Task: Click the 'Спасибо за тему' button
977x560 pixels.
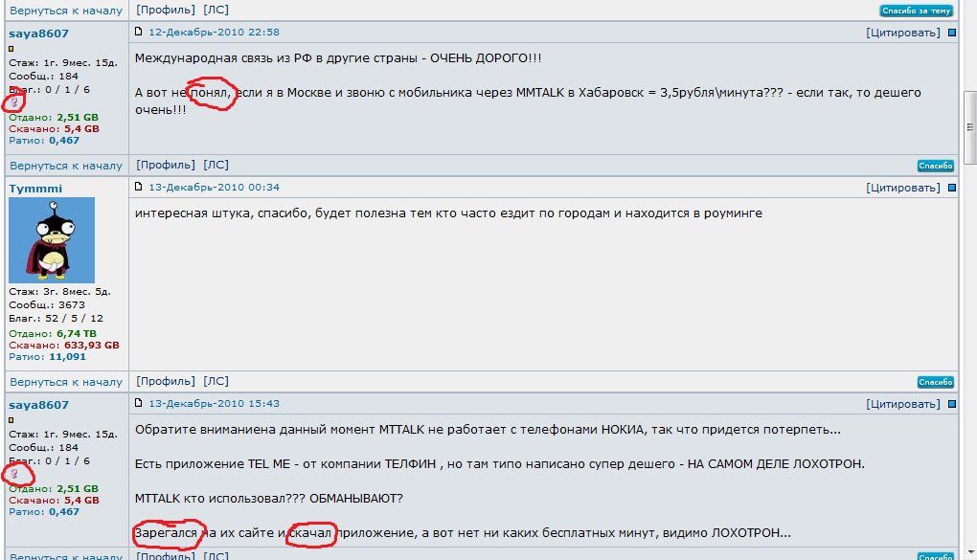Action: pyautogui.click(x=916, y=11)
